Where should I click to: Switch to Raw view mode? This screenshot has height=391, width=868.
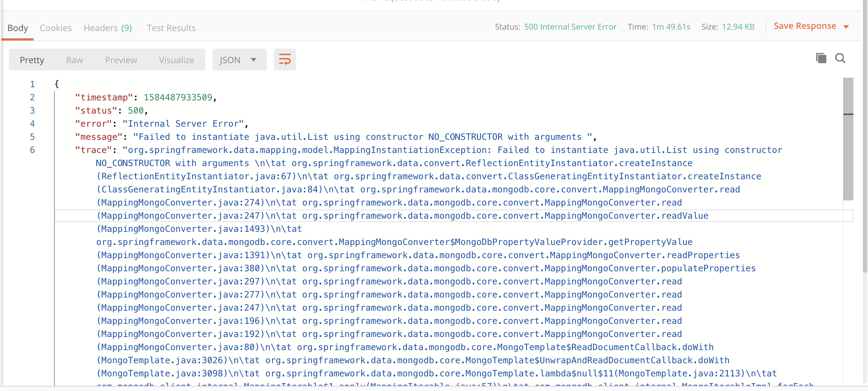(75, 60)
